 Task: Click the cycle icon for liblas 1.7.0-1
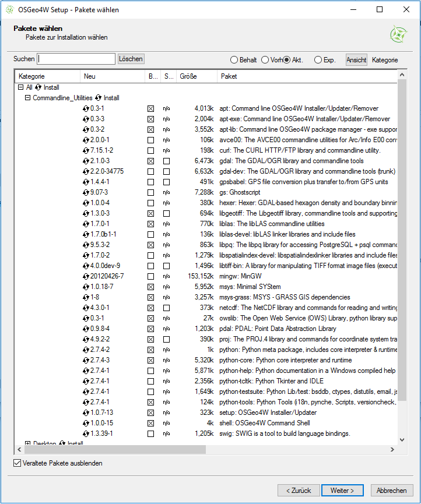[86, 224]
